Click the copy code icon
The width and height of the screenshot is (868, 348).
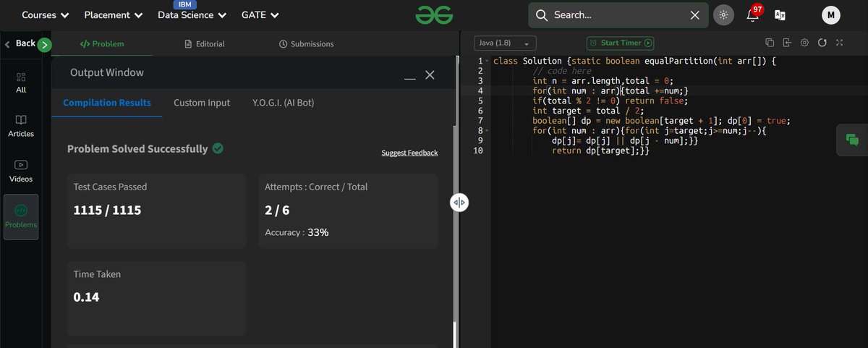[770, 43]
